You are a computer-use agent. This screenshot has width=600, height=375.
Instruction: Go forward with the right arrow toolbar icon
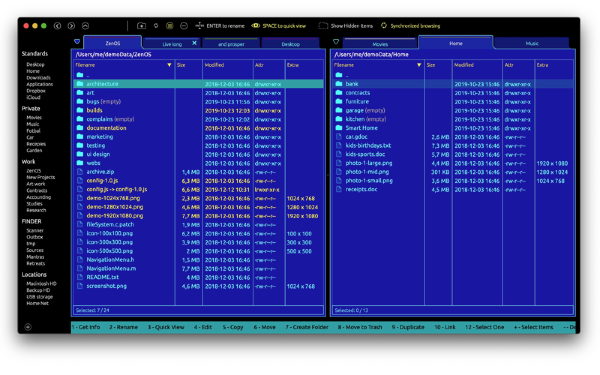coord(71,26)
